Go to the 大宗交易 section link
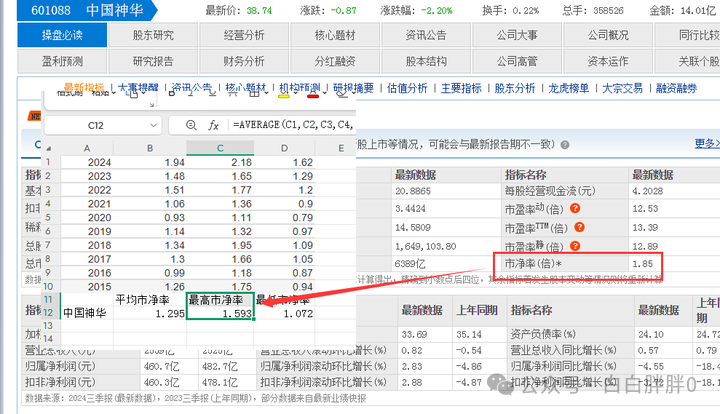The height and width of the screenshot is (414, 720). point(622,88)
